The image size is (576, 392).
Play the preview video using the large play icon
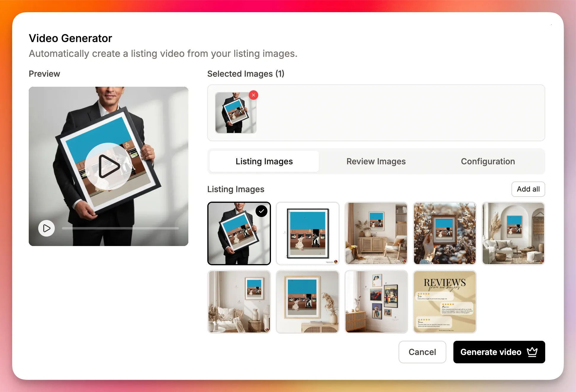pos(108,166)
